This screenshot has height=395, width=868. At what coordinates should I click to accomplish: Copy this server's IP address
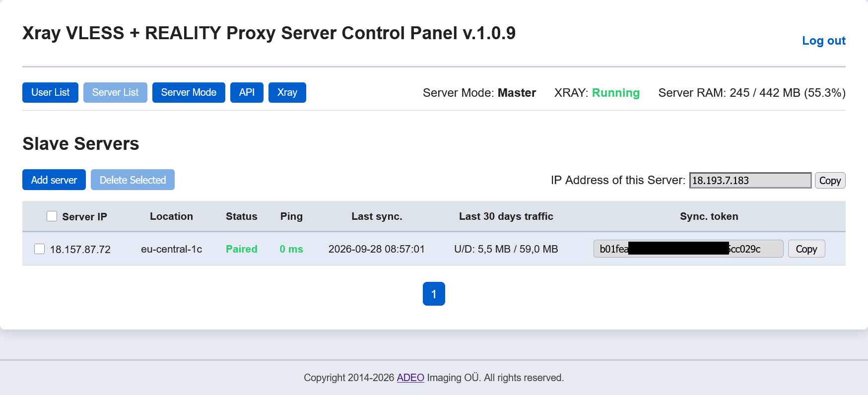830,180
